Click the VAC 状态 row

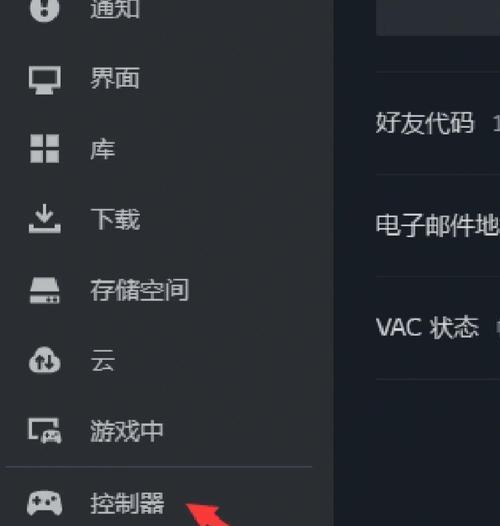[x=438, y=328]
